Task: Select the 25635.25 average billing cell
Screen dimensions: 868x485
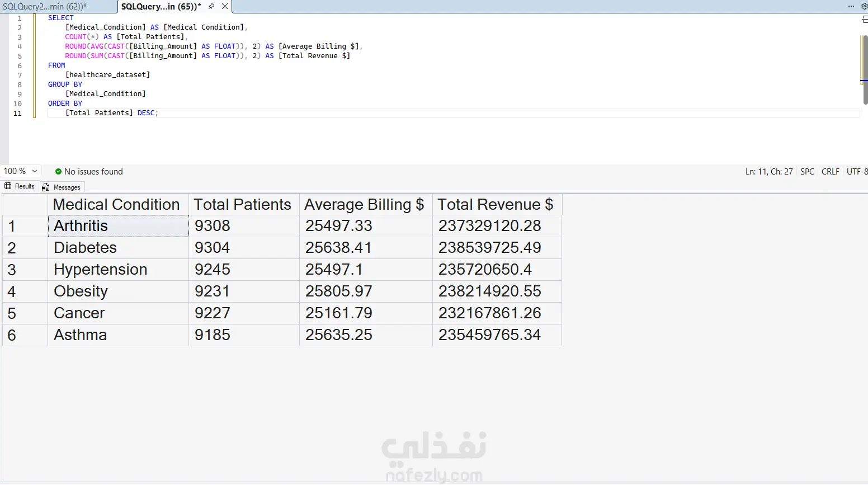Action: pyautogui.click(x=366, y=335)
